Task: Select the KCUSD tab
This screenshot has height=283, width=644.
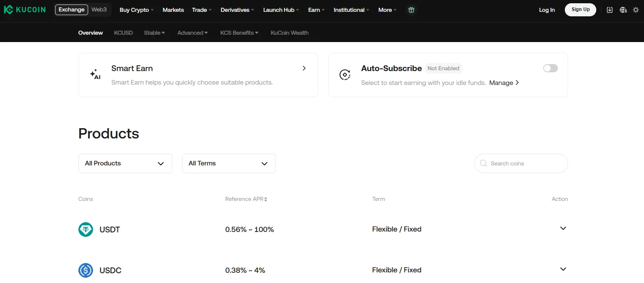Action: coord(123,33)
